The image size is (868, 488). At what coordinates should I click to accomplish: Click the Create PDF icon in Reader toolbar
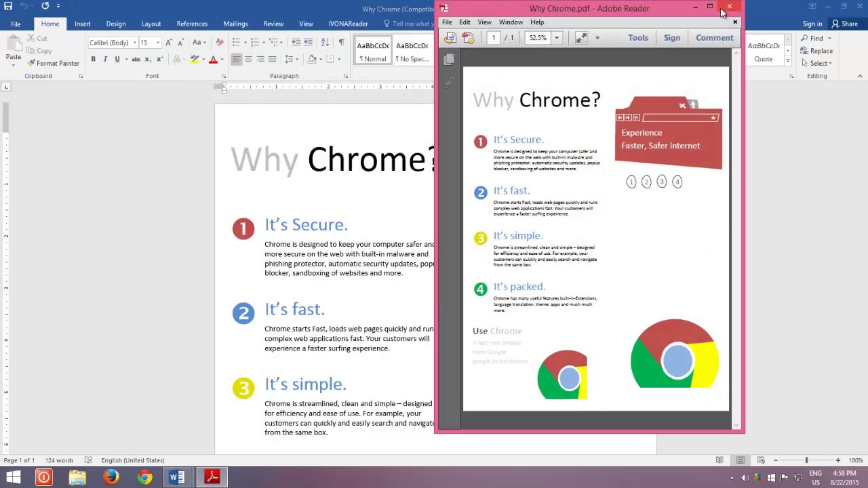tap(468, 38)
